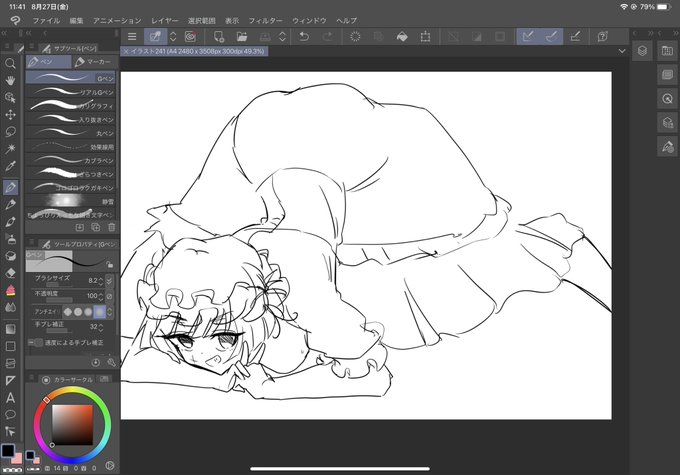Adjust stabilization value stepper arrows
This screenshot has width=680, height=475.
click(x=101, y=327)
